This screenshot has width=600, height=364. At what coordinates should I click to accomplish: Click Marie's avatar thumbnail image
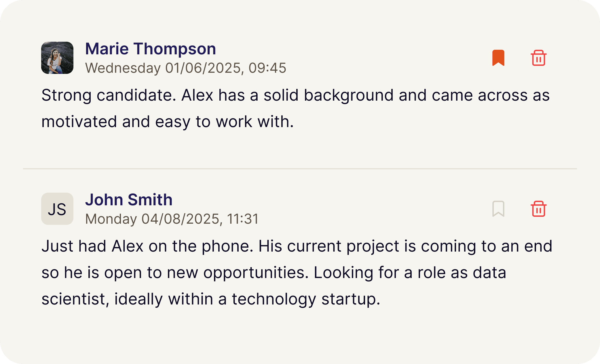pos(57,58)
